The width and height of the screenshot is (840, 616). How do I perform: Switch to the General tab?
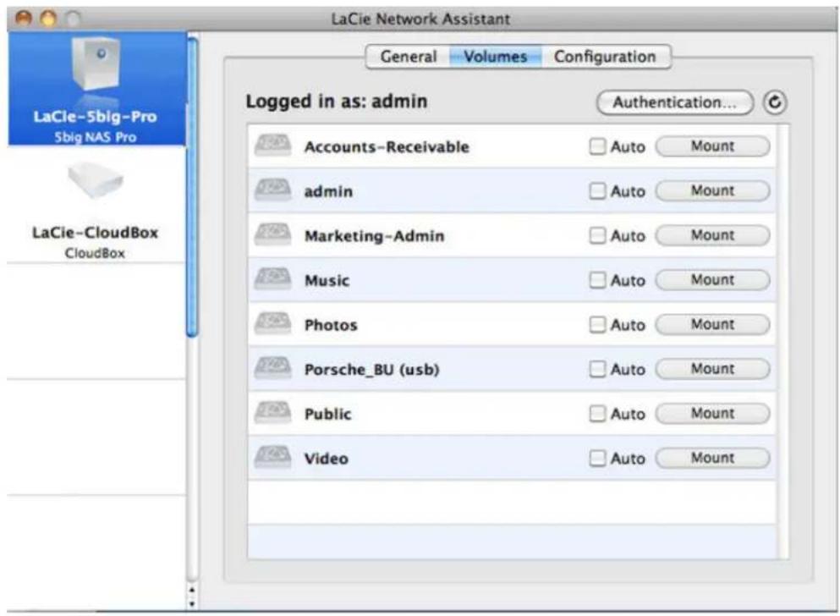409,56
